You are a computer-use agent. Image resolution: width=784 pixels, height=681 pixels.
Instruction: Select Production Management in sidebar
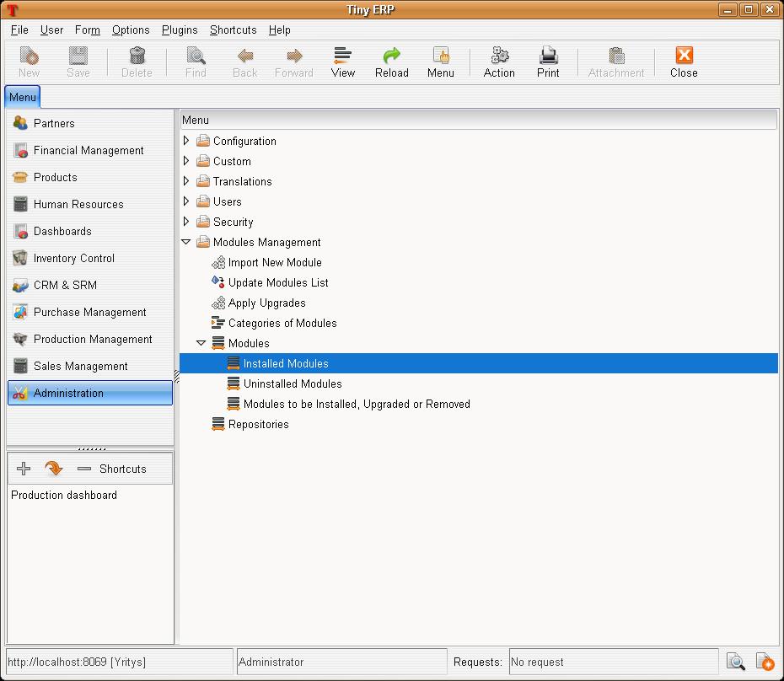pos(90,340)
